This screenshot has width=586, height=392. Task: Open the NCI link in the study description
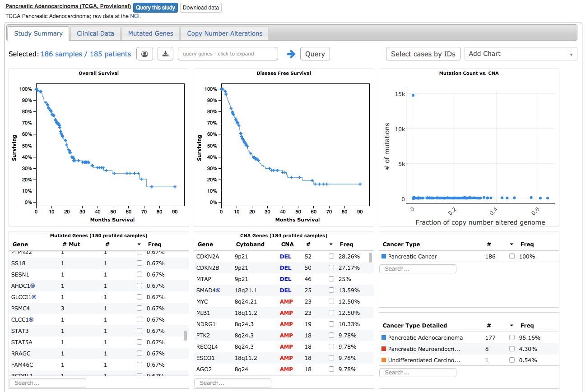coord(134,16)
